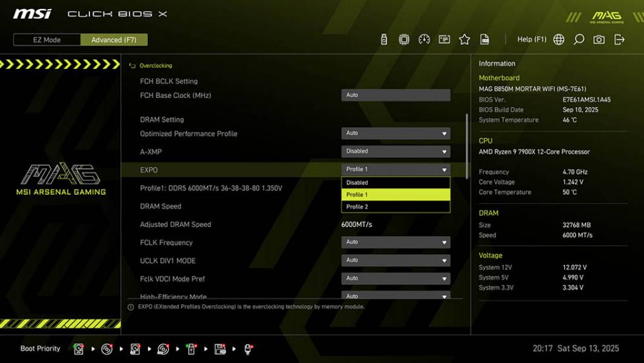Expand the FCLK Frequency dropdown
Image resolution: width=644 pixels, height=363 pixels.
point(396,242)
